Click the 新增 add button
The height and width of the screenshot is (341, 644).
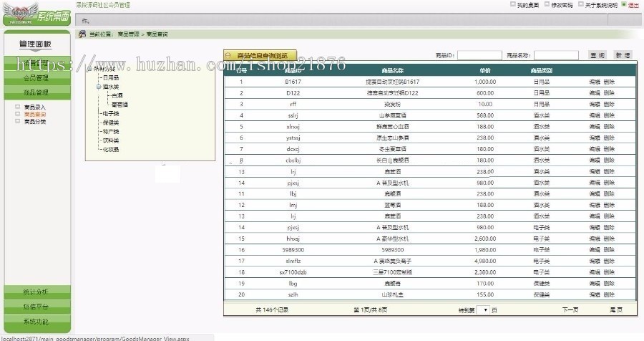point(623,55)
